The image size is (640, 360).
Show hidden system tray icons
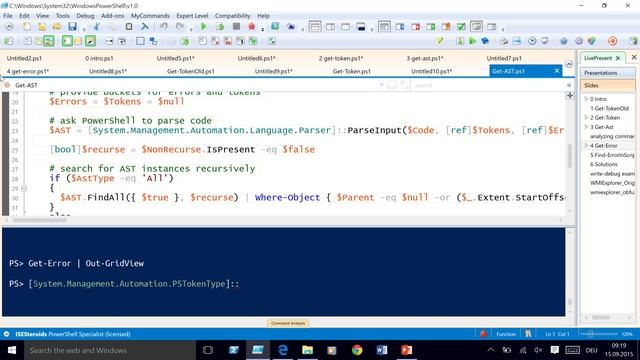491,350
